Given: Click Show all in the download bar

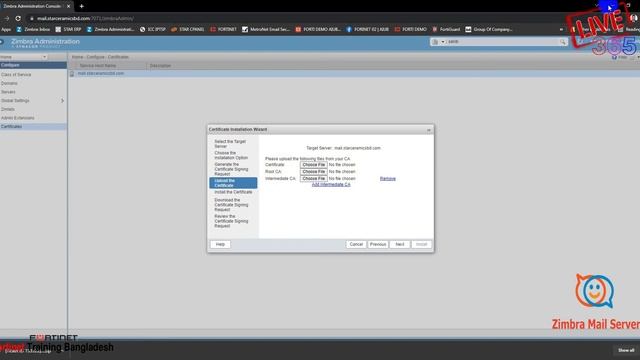Looking at the screenshot, I should tap(626, 350).
